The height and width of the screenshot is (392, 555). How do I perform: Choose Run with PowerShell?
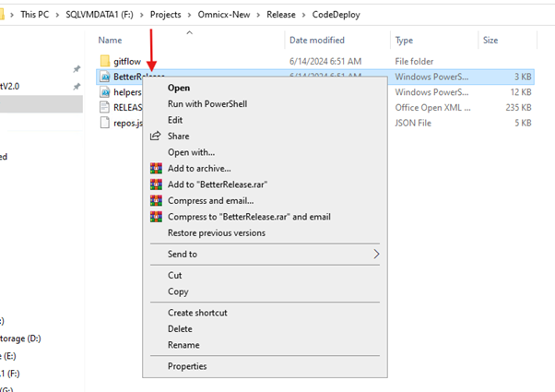tap(207, 103)
